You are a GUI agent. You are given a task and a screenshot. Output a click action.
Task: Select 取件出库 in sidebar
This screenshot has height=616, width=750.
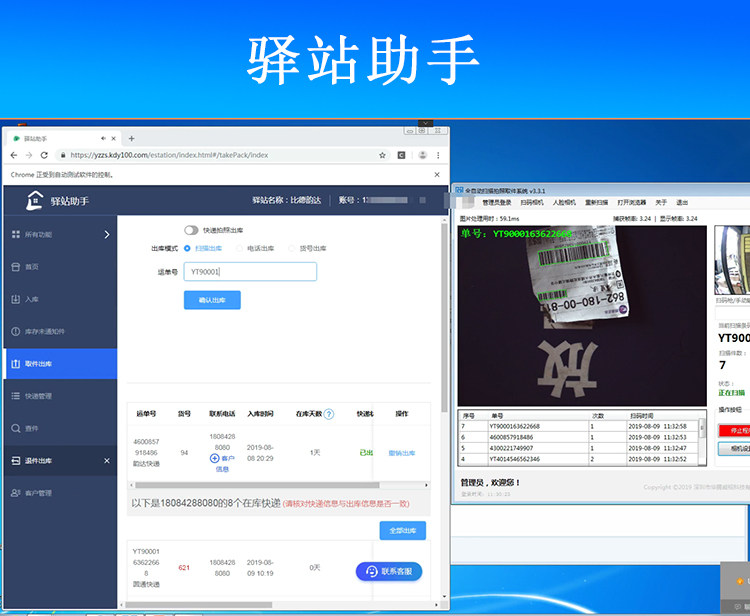60,364
